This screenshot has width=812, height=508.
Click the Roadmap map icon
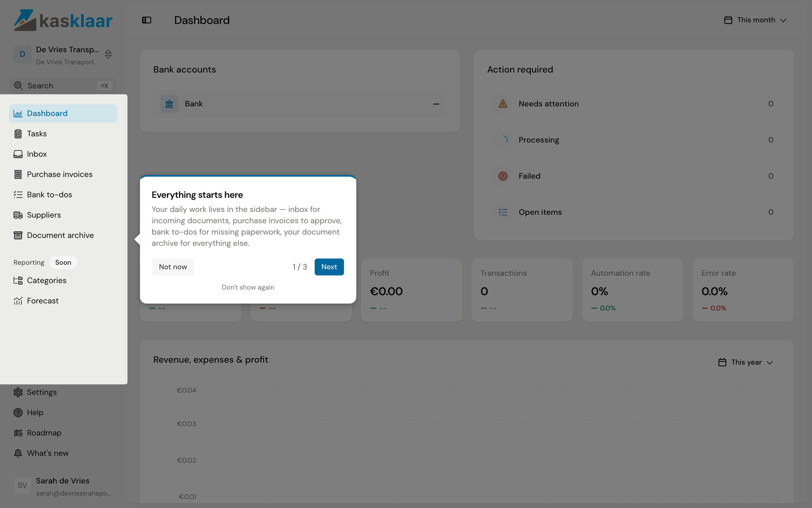(x=18, y=433)
